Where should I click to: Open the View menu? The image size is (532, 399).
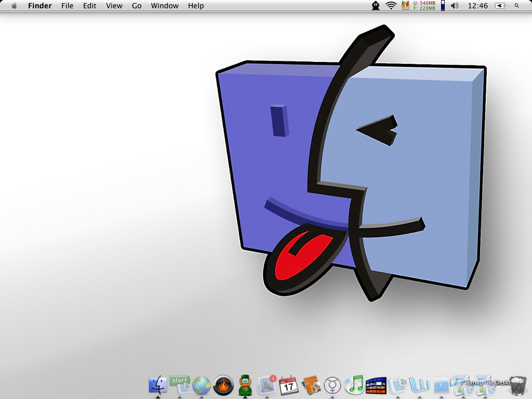(x=114, y=6)
